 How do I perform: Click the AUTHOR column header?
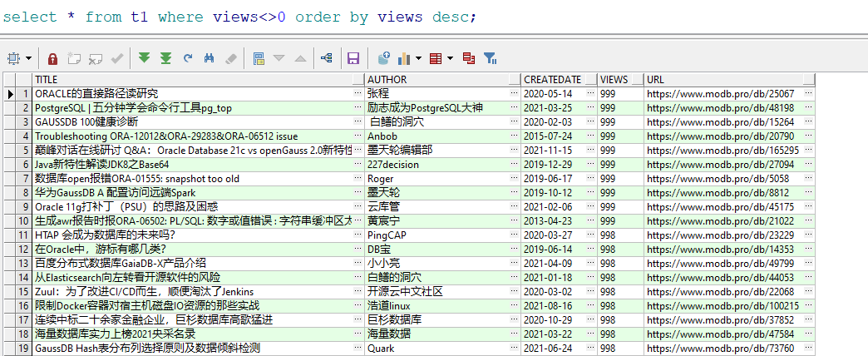click(x=443, y=80)
